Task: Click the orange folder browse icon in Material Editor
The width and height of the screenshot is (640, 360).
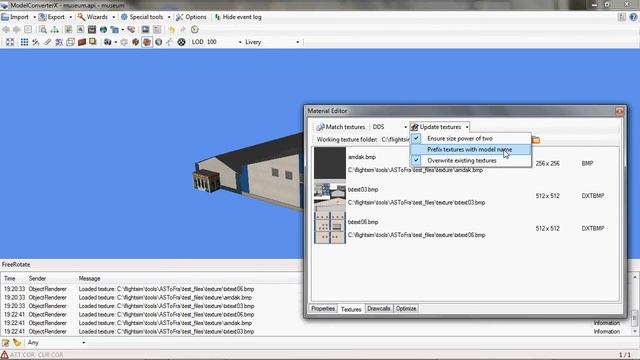Action: tap(536, 140)
